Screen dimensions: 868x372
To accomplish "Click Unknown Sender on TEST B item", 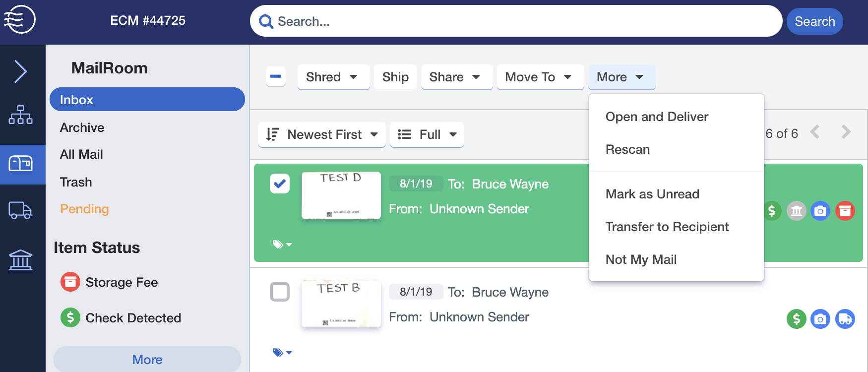I will point(479,317).
